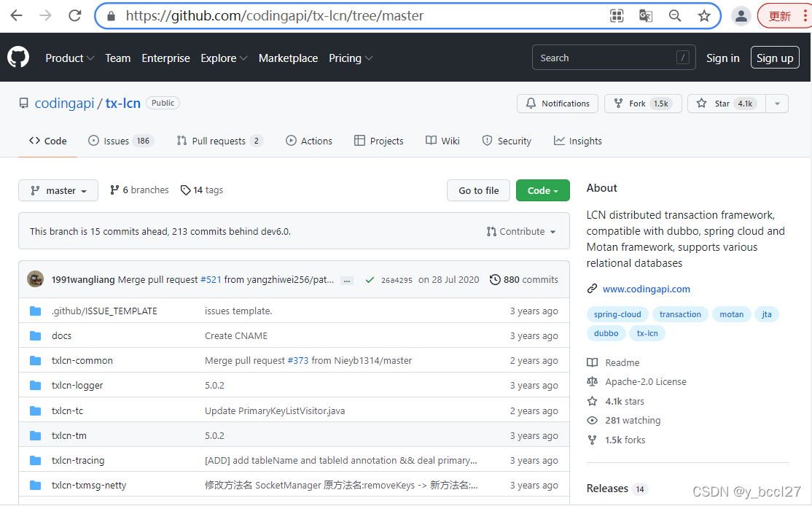Click the Readme book icon
812x506 pixels.
click(x=592, y=362)
